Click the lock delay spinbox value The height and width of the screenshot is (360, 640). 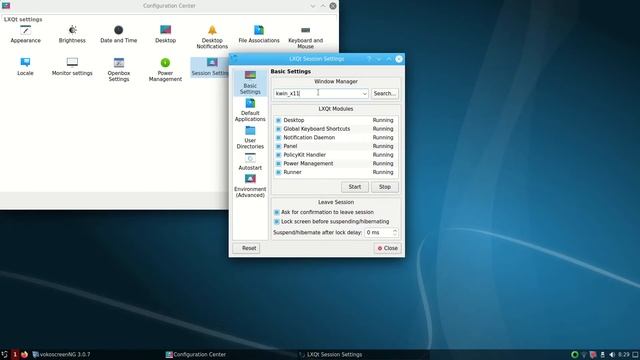point(378,232)
